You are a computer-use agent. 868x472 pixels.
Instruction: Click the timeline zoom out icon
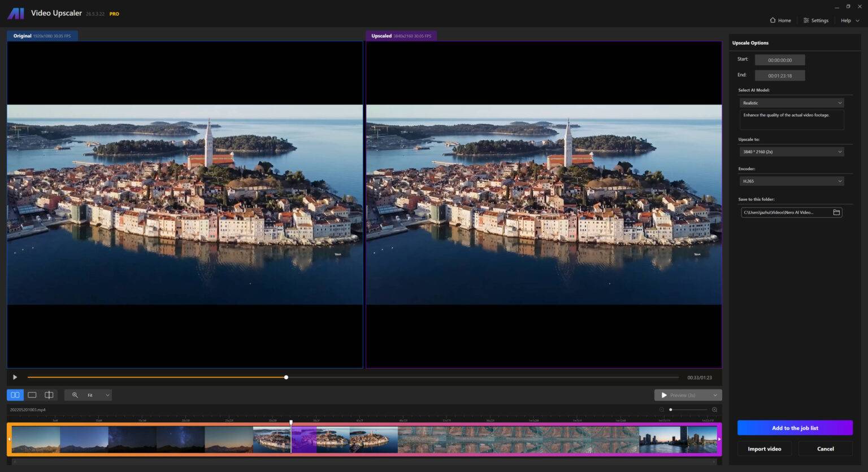pos(662,410)
